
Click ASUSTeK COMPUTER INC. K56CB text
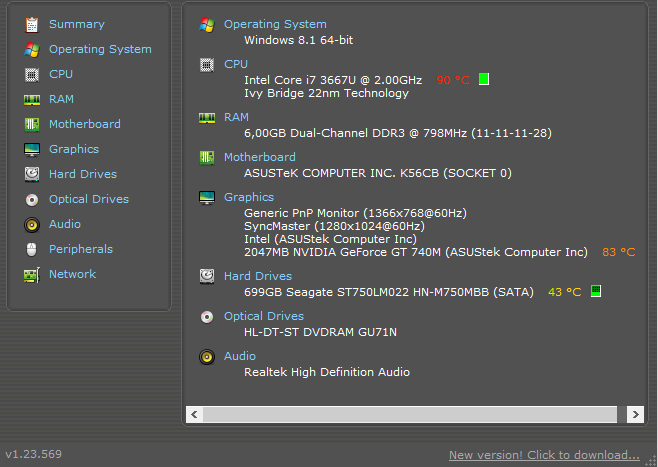(x=378, y=173)
